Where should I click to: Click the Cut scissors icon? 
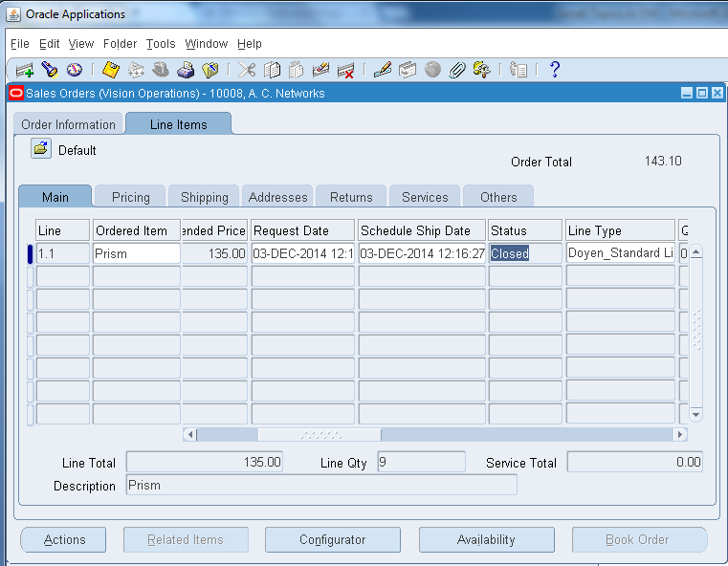[247, 70]
